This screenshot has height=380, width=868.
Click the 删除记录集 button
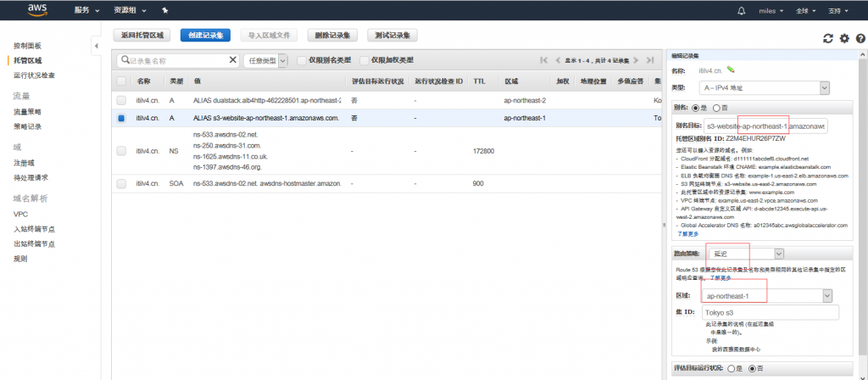point(332,35)
